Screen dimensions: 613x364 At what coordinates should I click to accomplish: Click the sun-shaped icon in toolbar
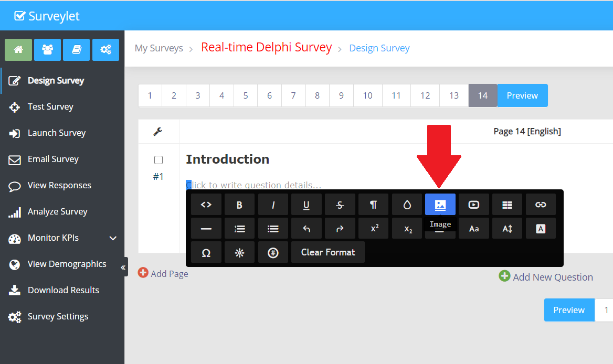(x=240, y=252)
